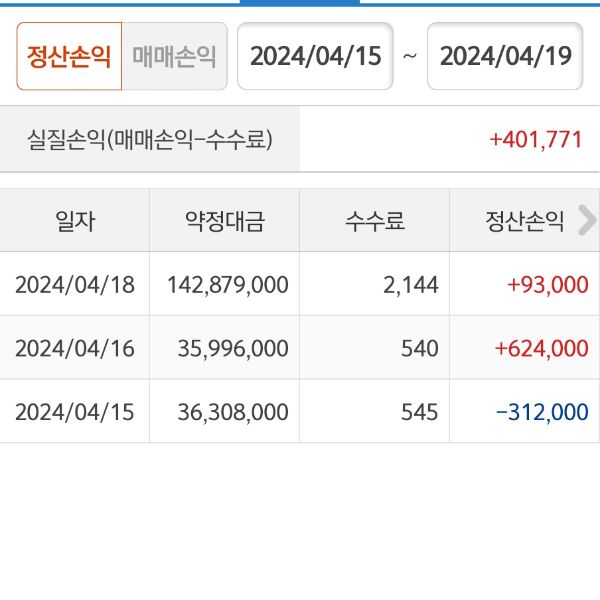Click the +624,000 profit value
The width and height of the screenshot is (600, 600).
pyautogui.click(x=541, y=348)
